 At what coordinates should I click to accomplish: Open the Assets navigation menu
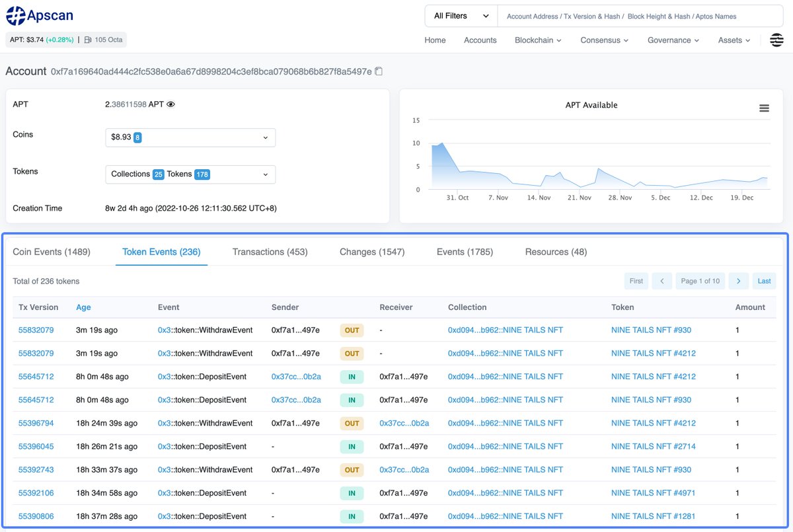point(734,40)
